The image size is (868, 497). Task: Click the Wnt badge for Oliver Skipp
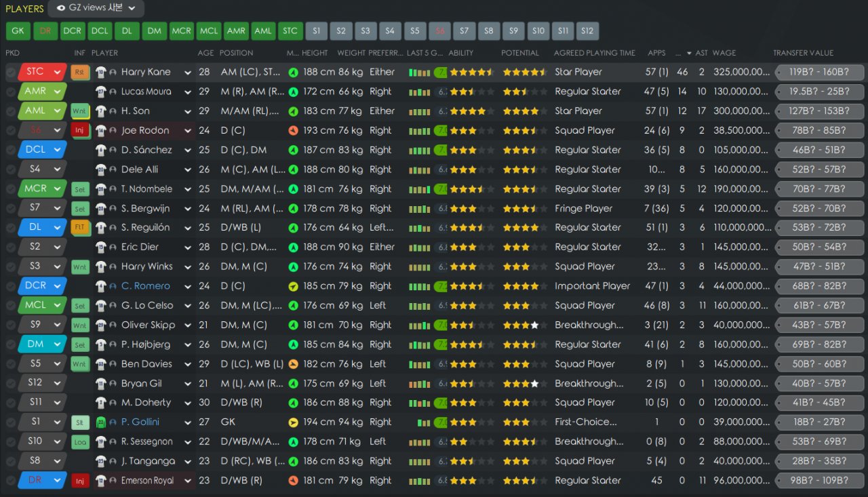[80, 325]
